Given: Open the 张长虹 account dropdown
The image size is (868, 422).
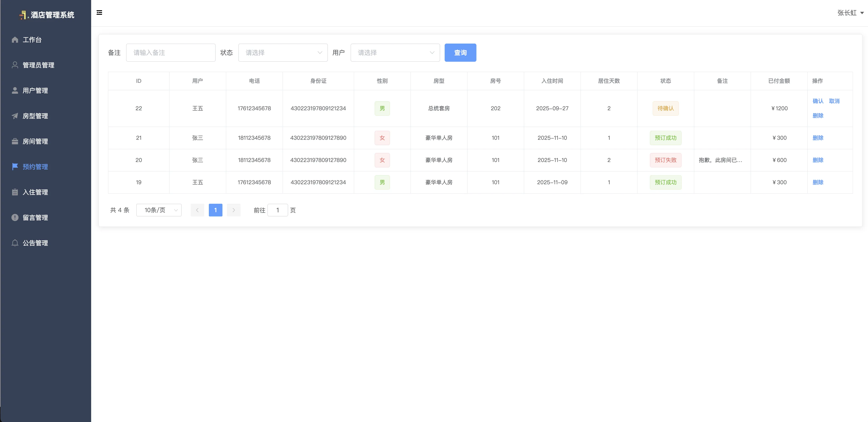Looking at the screenshot, I should (x=850, y=13).
